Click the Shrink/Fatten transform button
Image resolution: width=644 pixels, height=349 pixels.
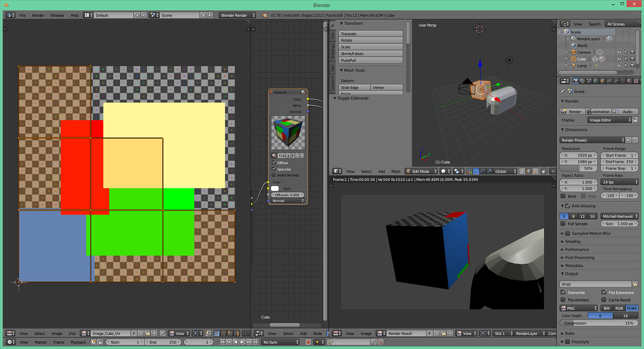point(370,54)
